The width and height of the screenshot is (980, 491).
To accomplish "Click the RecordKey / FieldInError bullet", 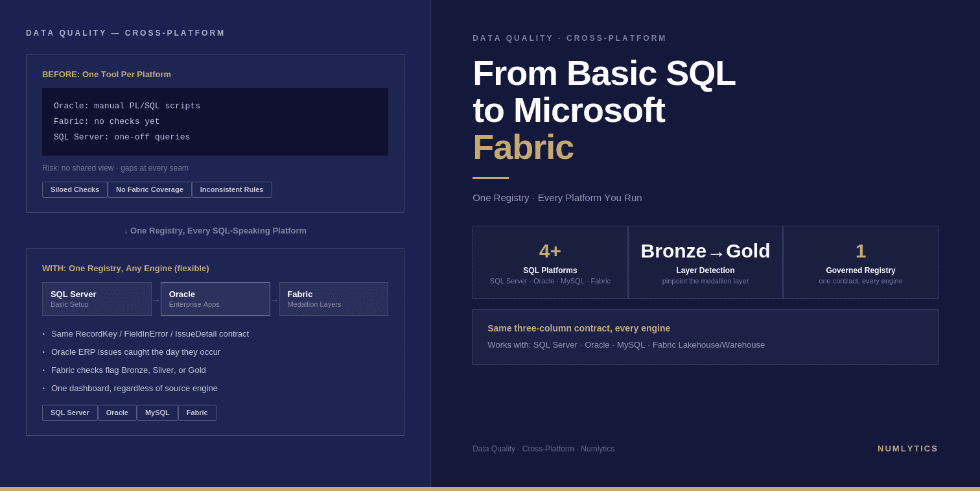I will coord(150,333).
